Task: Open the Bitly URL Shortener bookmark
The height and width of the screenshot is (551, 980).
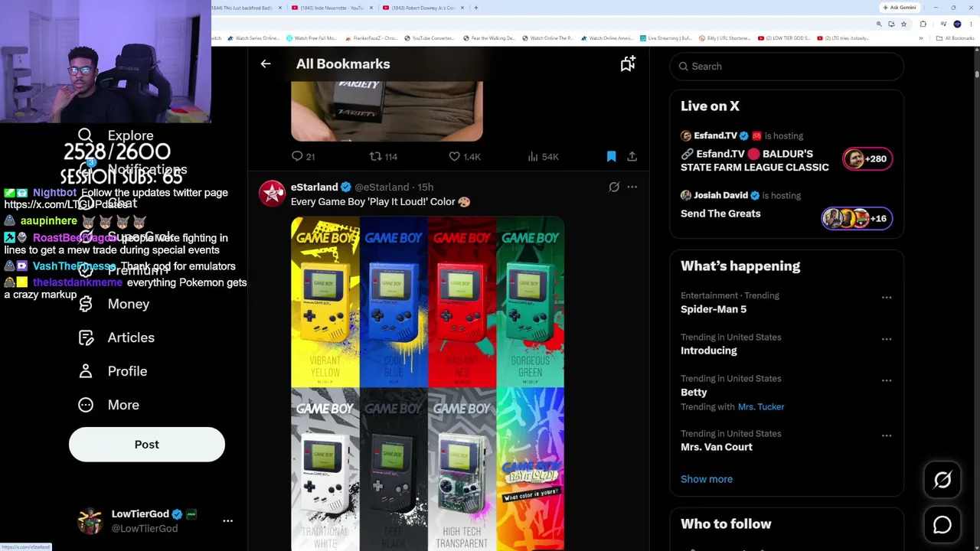Action: [727, 38]
